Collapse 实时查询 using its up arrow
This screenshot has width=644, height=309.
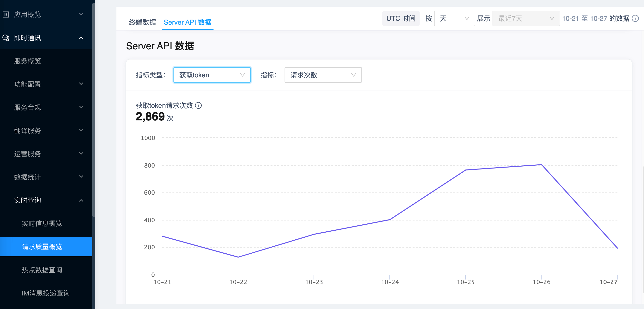click(81, 200)
